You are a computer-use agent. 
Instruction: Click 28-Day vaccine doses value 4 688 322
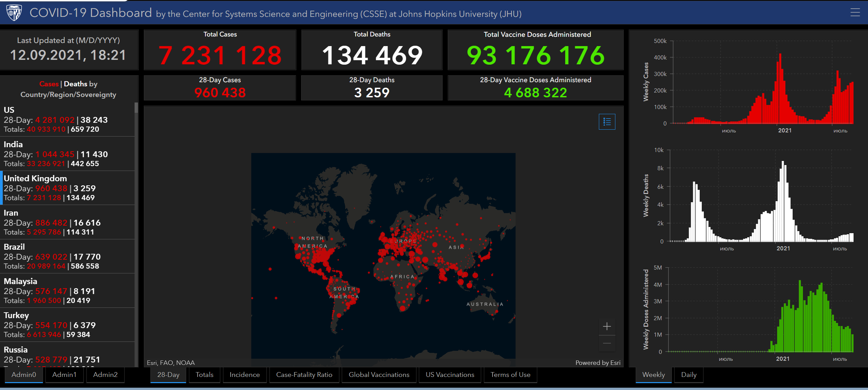[x=536, y=93]
